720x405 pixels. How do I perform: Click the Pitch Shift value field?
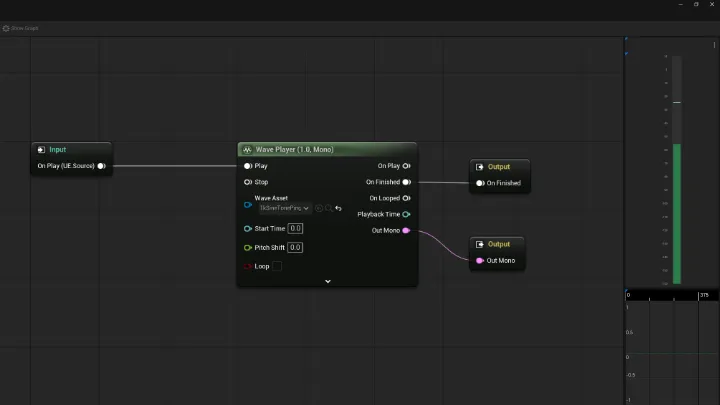click(x=295, y=248)
